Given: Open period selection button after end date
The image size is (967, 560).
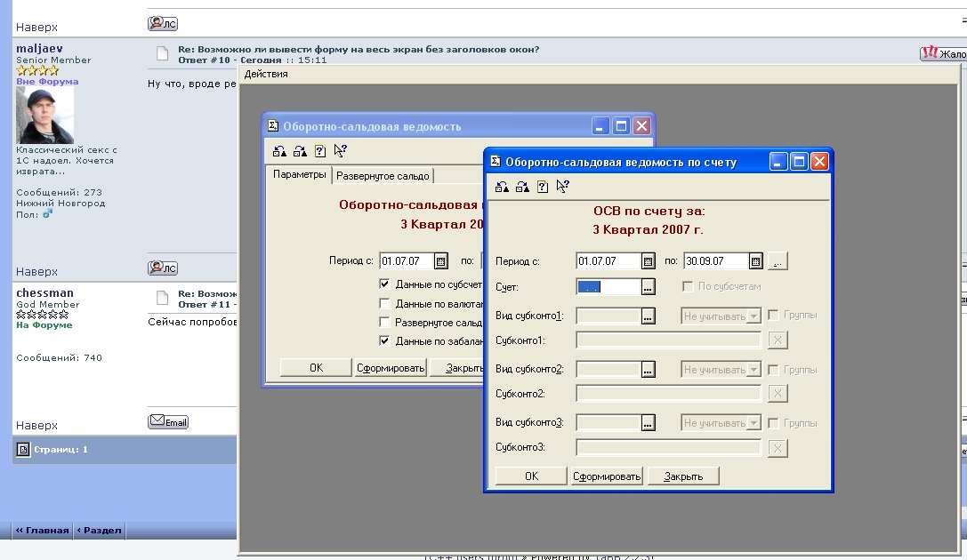Looking at the screenshot, I should pos(778,261).
